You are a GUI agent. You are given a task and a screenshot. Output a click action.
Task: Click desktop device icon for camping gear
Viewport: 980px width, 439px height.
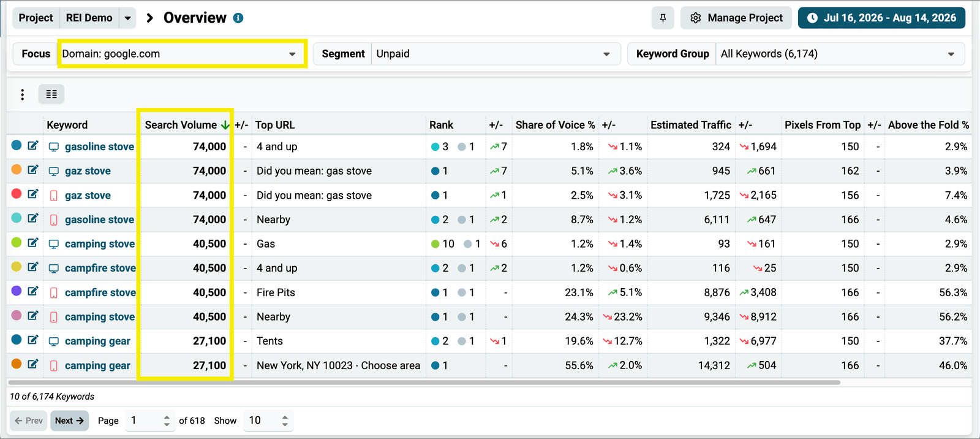tap(54, 342)
